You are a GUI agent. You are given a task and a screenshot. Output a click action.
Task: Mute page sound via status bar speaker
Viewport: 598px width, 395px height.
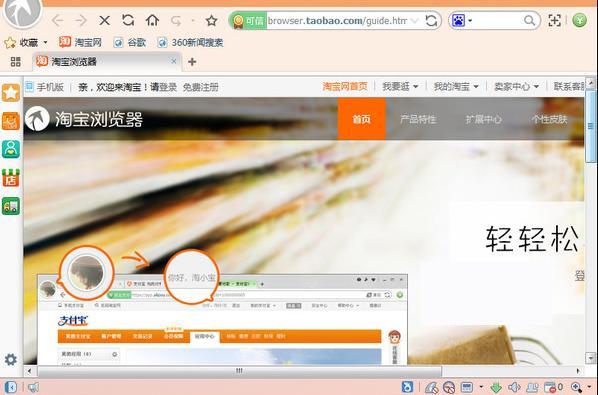pyautogui.click(x=514, y=387)
